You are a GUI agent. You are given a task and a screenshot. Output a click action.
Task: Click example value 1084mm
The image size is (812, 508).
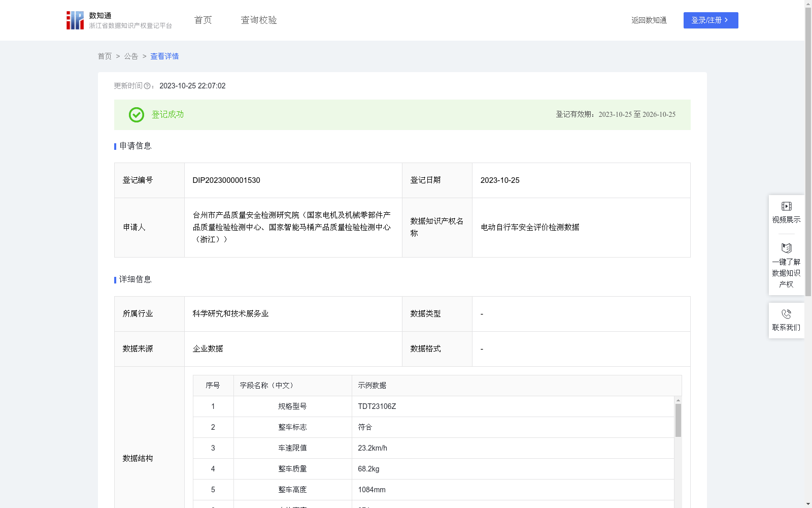(371, 490)
